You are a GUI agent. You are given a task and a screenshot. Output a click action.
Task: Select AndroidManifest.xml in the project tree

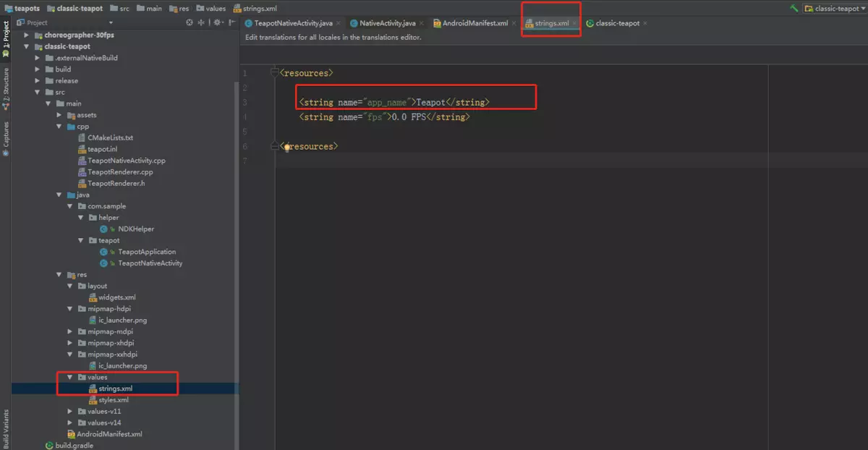105,434
